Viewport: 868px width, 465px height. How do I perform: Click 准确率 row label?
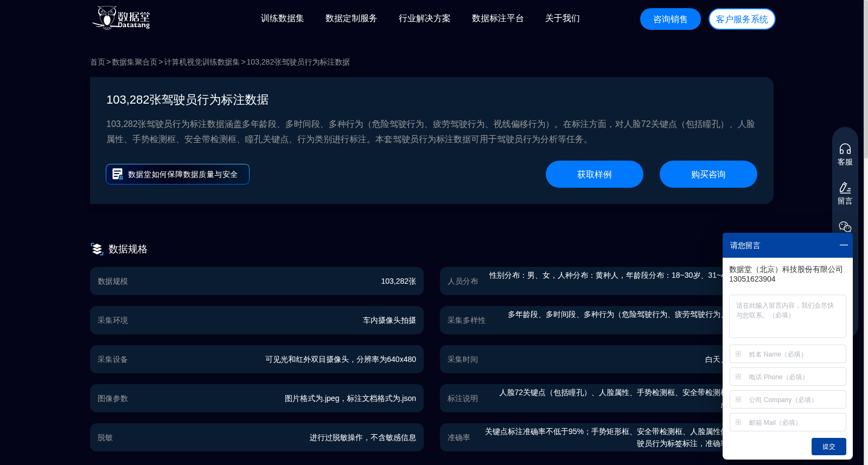point(459,437)
